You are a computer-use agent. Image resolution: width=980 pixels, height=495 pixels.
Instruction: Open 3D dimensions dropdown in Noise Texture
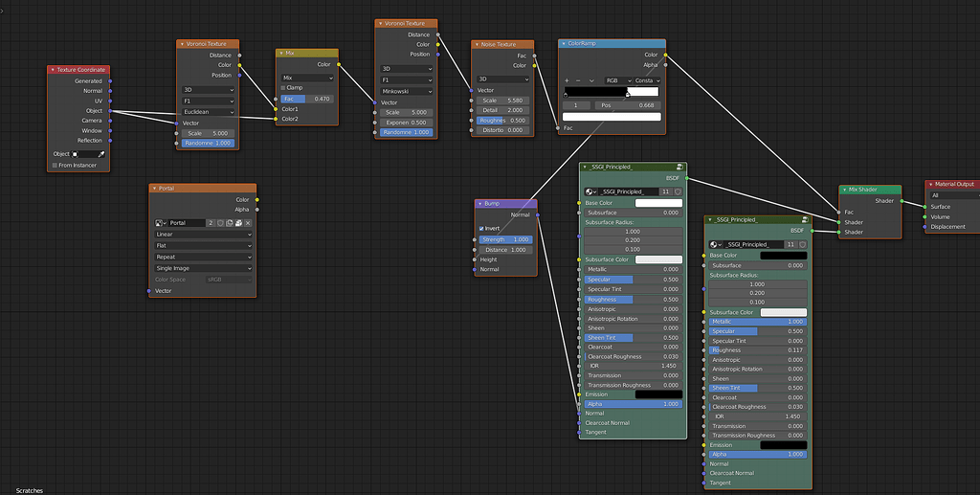[502, 79]
